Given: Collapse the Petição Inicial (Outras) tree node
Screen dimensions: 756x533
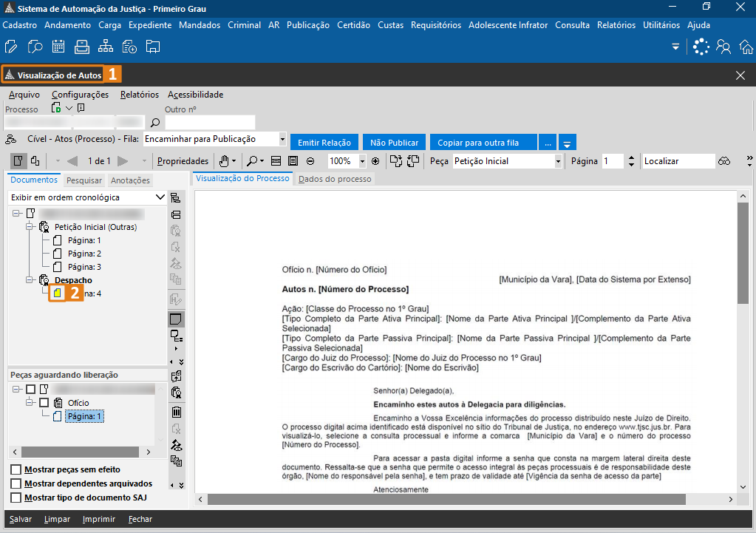Looking at the screenshot, I should tap(30, 227).
